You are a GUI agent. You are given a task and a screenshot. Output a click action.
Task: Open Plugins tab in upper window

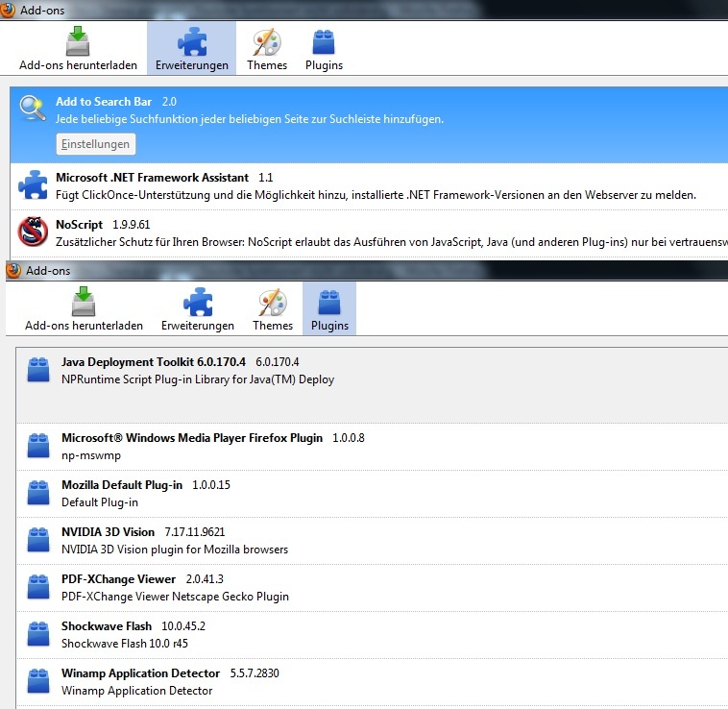click(x=324, y=48)
